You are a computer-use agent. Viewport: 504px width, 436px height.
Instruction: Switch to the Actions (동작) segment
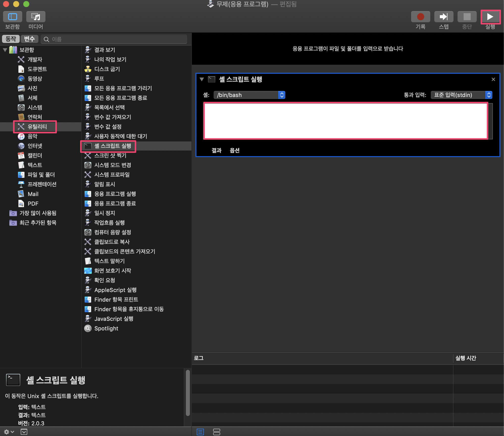pyautogui.click(x=11, y=39)
